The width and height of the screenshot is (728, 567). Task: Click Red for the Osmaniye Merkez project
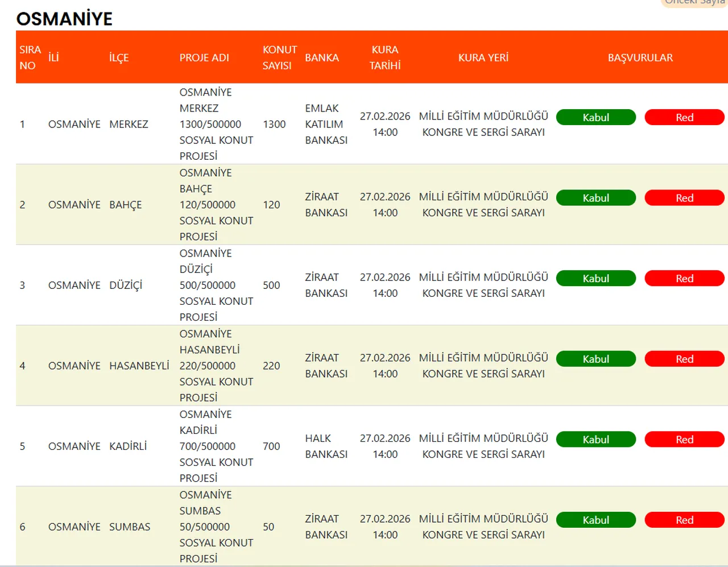pos(684,117)
